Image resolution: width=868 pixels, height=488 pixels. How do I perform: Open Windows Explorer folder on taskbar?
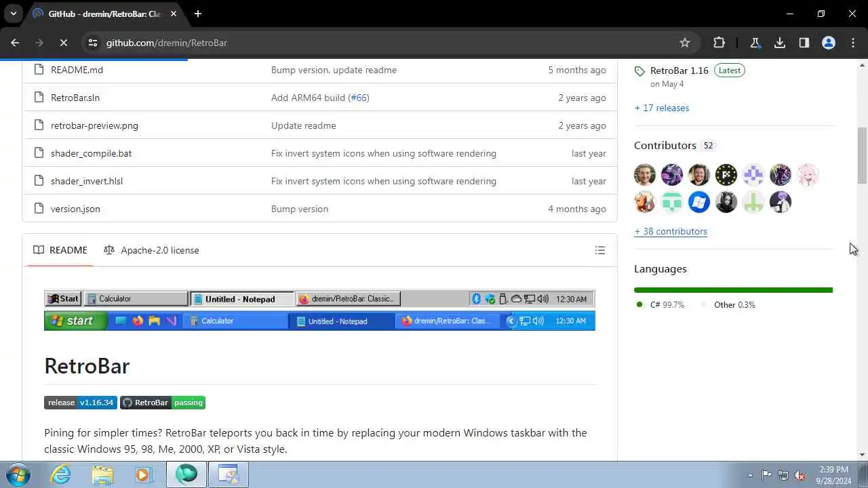(102, 474)
